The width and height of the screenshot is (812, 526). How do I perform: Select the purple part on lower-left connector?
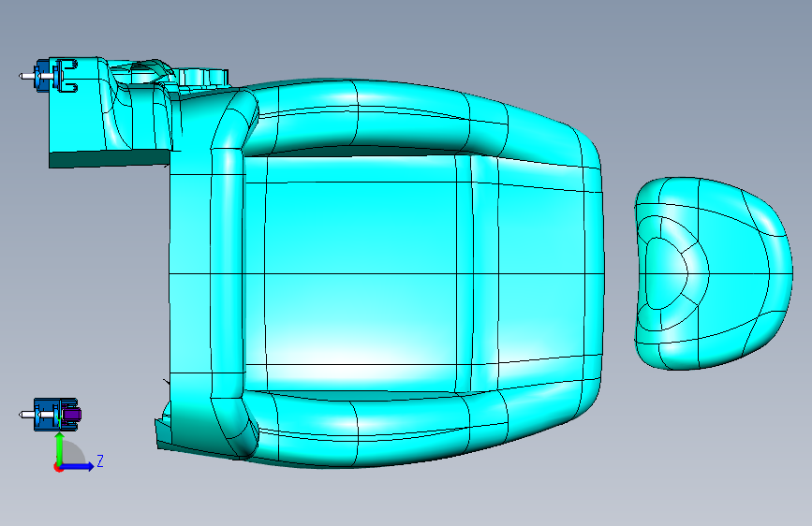[x=72, y=416]
